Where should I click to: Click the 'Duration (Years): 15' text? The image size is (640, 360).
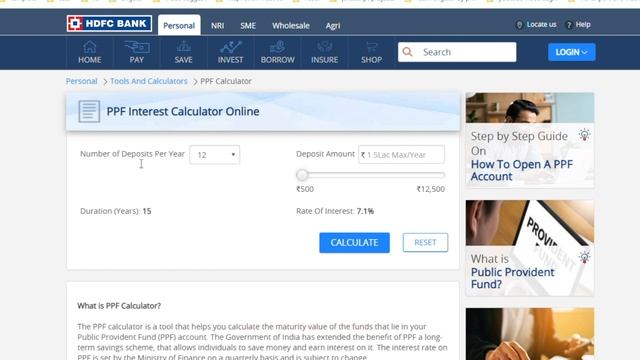tap(116, 211)
